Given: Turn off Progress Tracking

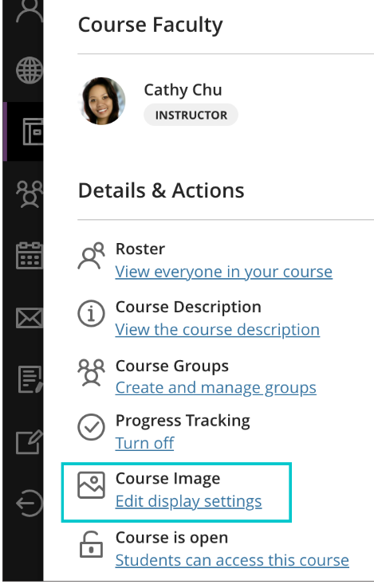Looking at the screenshot, I should [x=144, y=443].
